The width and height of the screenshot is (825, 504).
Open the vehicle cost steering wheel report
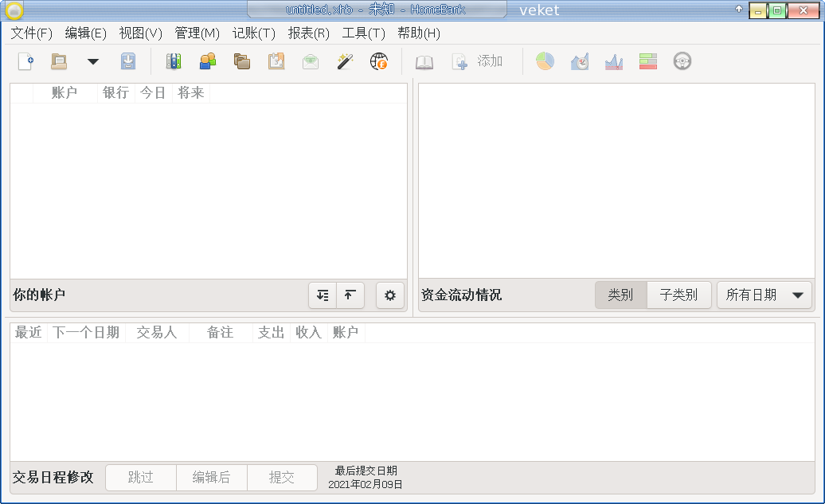click(682, 61)
